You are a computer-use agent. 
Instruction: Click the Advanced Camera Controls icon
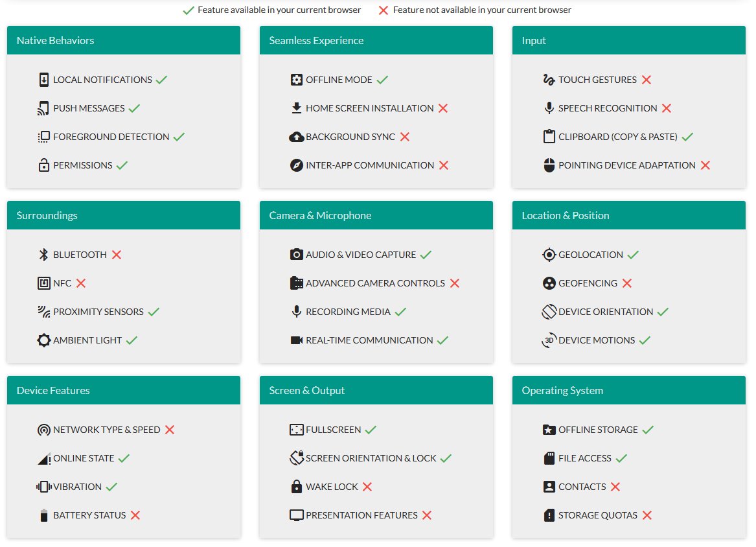pyautogui.click(x=297, y=283)
